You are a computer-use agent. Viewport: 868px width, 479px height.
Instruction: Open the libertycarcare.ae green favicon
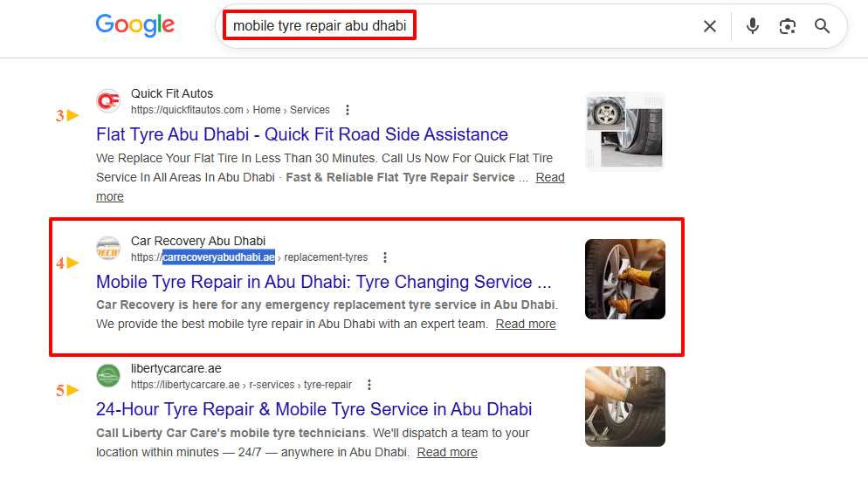pos(108,375)
